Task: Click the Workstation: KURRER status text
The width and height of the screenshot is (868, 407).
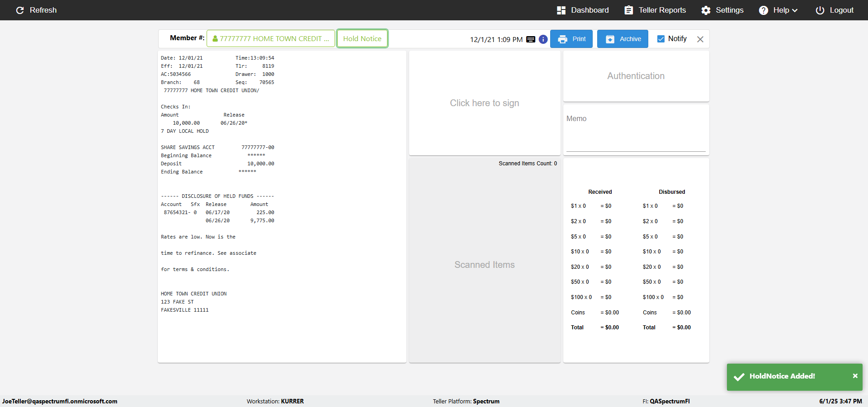Action: pos(275,401)
